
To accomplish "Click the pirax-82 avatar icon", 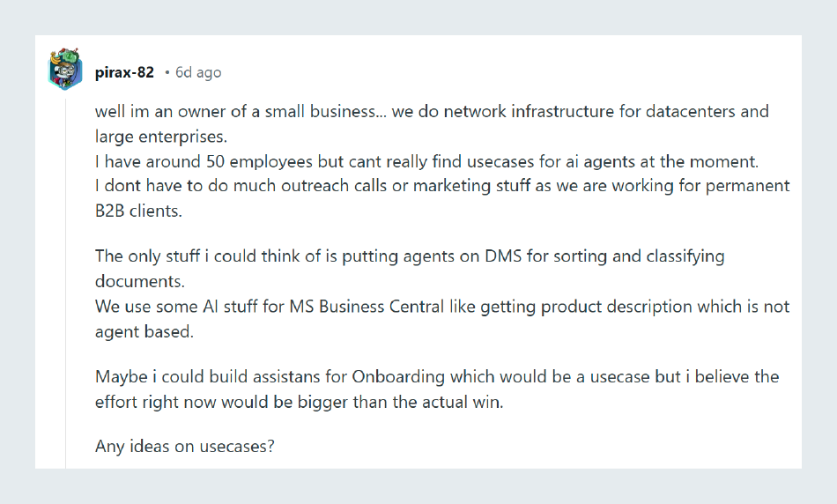I will click(66, 69).
